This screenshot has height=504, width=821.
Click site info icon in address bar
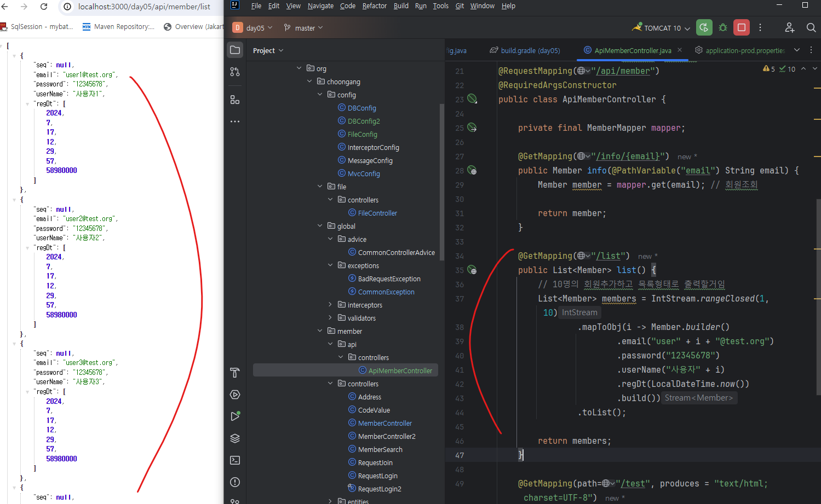coord(67,7)
